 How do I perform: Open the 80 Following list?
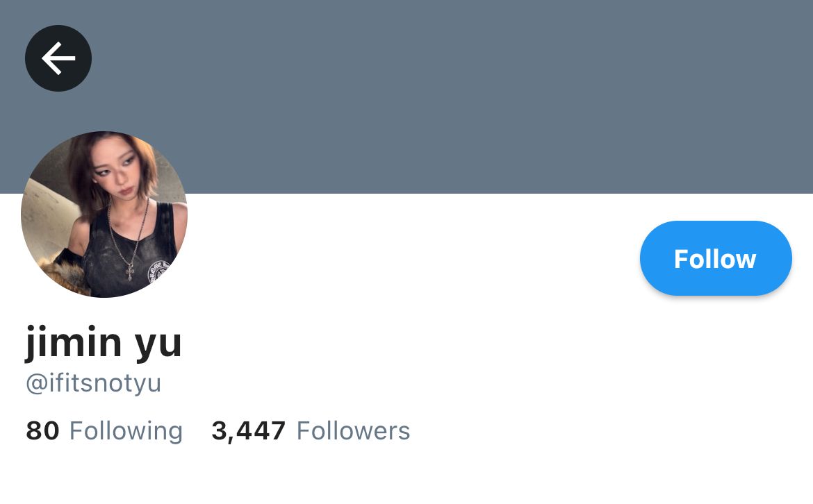tap(104, 431)
